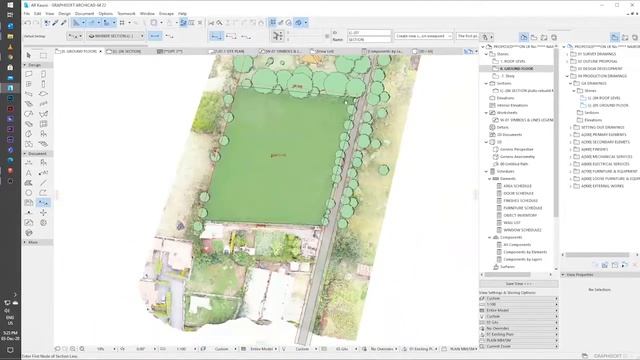
Task: Select the Dimension tool
Action: pos(29,163)
